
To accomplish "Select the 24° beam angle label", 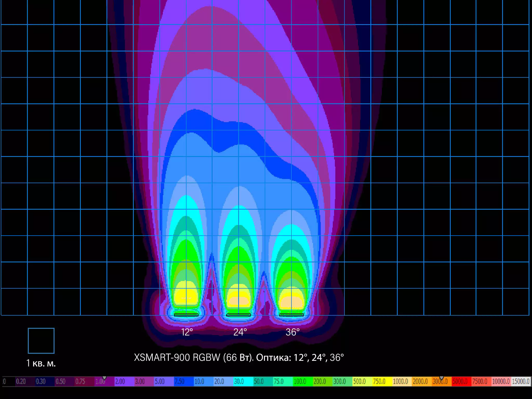I will [240, 332].
